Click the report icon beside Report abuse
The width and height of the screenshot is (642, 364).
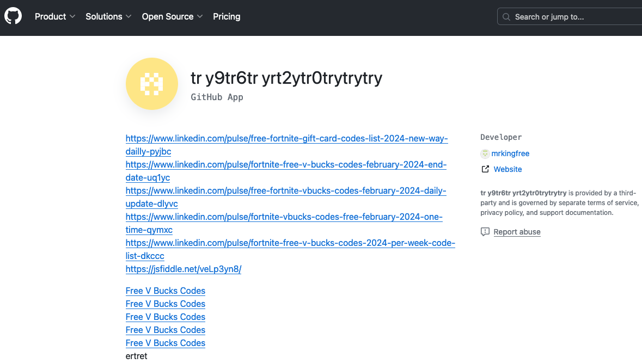click(x=485, y=232)
